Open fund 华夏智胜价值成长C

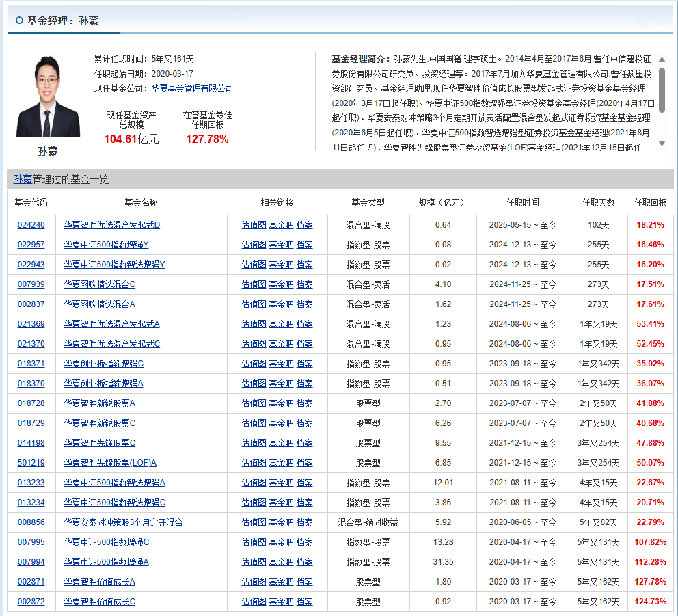click(x=100, y=602)
